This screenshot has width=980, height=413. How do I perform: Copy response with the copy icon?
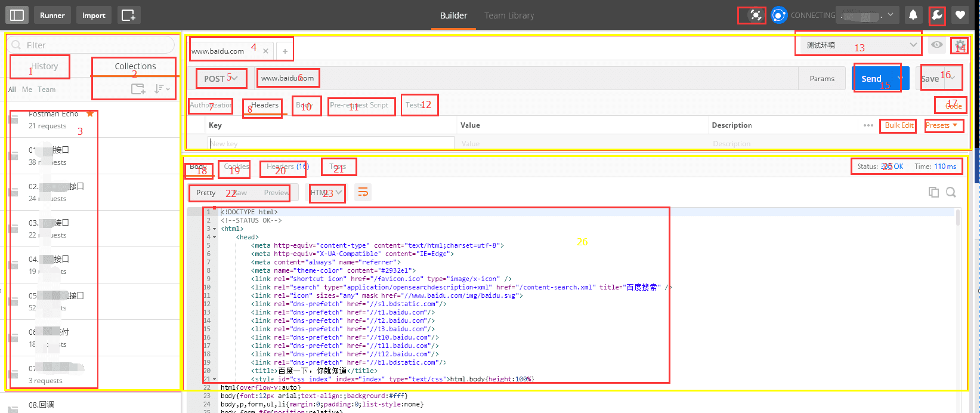pyautogui.click(x=933, y=192)
